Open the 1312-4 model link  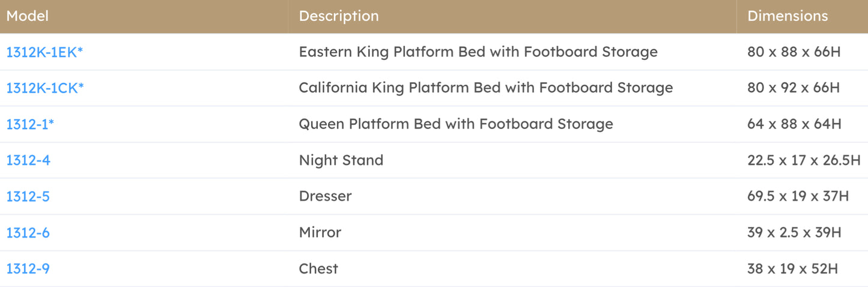(x=28, y=160)
